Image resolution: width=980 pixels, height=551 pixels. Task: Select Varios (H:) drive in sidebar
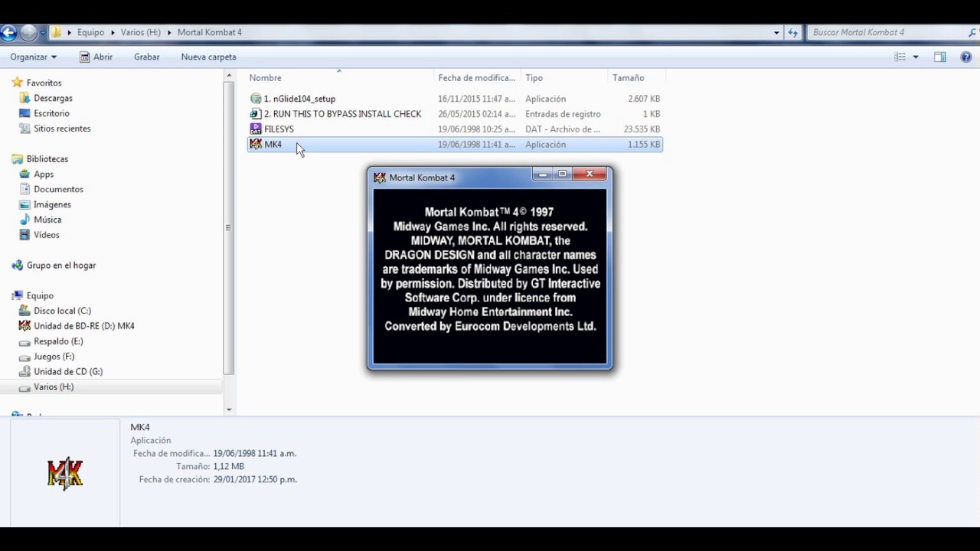[x=54, y=387]
